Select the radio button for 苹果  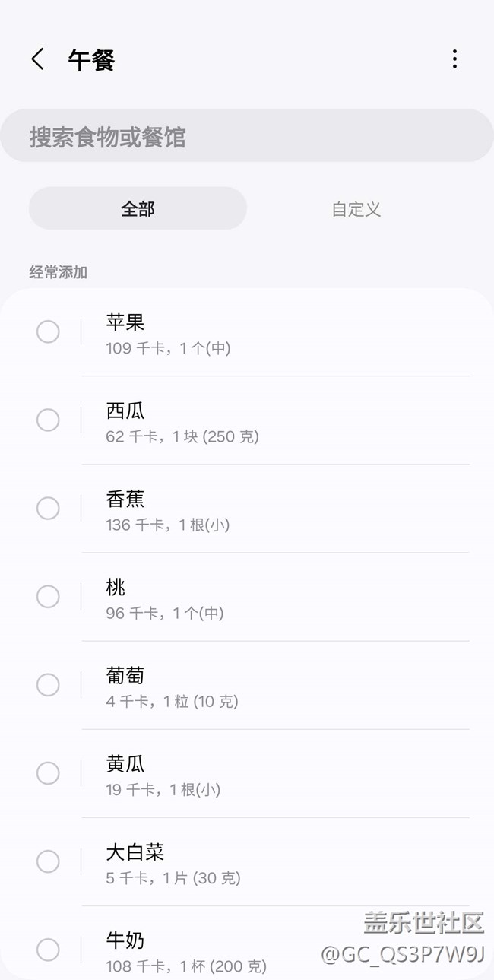pos(48,332)
